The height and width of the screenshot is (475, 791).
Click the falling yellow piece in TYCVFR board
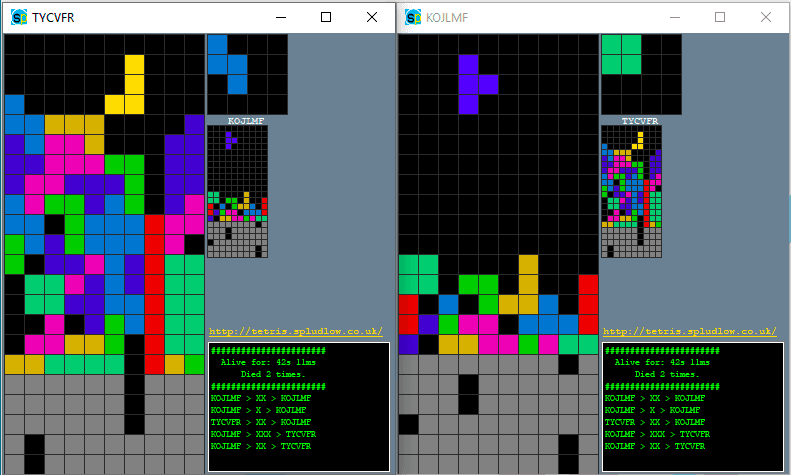134,85
